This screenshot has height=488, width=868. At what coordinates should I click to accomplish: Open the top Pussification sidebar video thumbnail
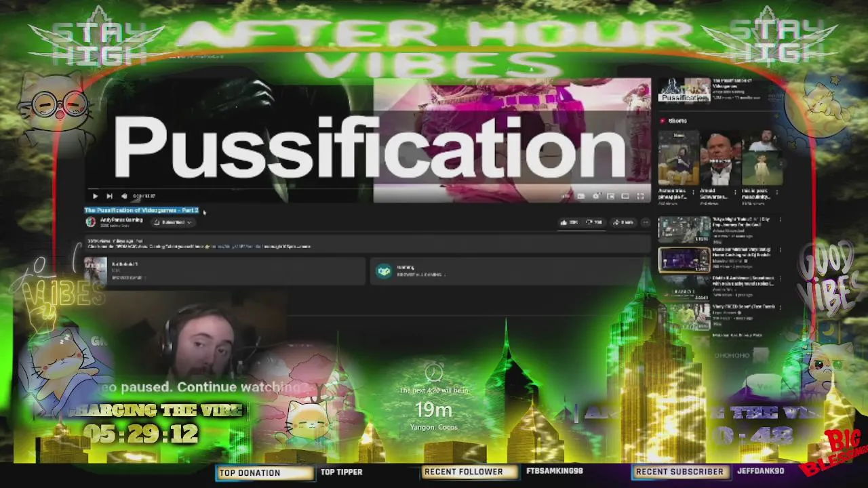tap(684, 91)
